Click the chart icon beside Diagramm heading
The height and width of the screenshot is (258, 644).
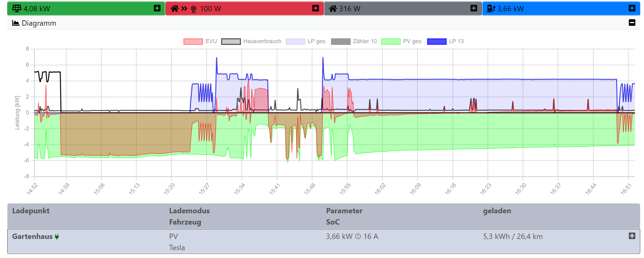pos(16,23)
